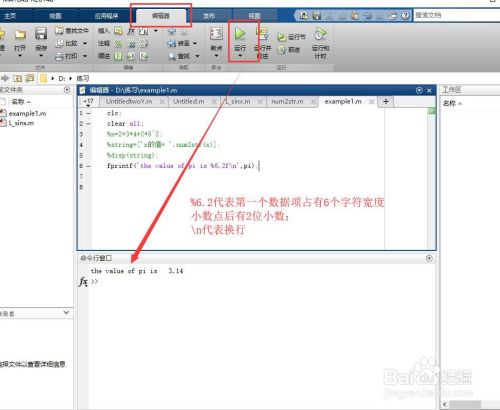Select L_sinx.m in current folder panel
The width and height of the screenshot is (500, 410).
click(21, 123)
